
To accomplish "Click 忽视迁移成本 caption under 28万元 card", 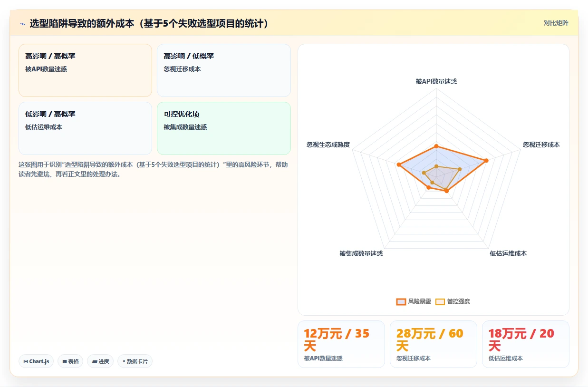I will tap(414, 358).
